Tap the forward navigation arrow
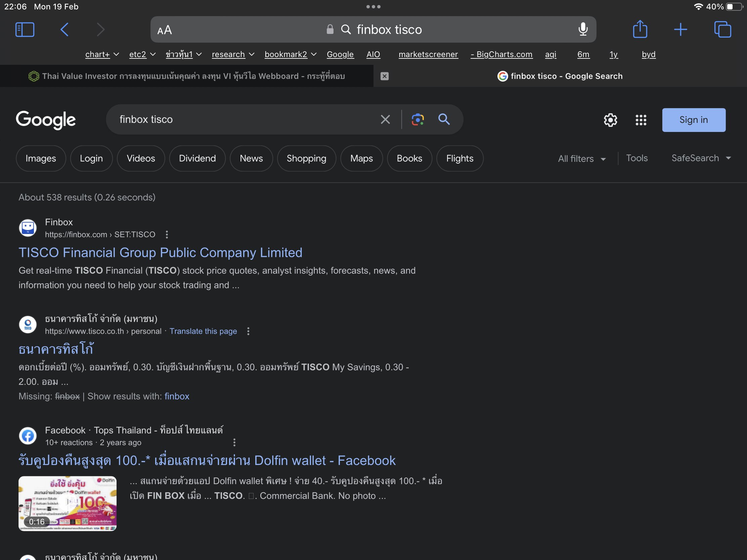This screenshot has height=560, width=747. tap(100, 30)
